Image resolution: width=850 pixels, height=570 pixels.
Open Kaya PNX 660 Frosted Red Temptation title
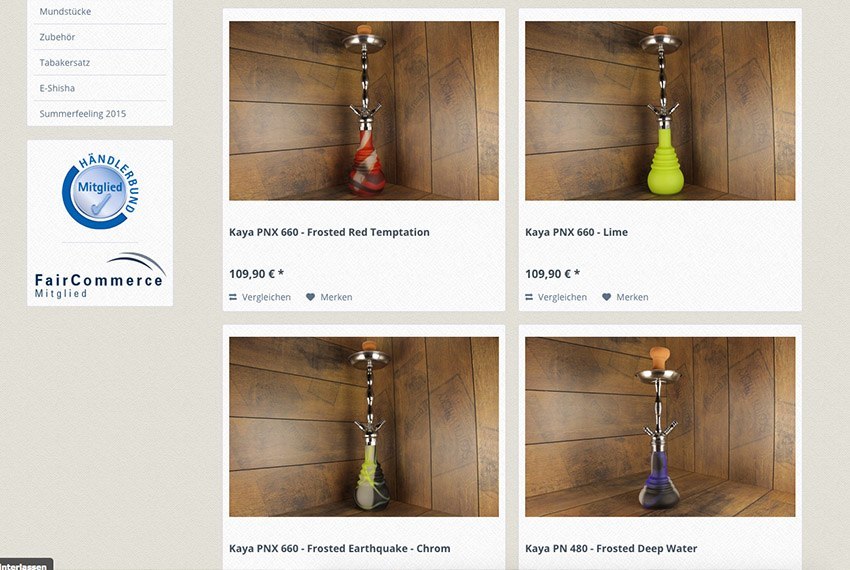point(329,232)
